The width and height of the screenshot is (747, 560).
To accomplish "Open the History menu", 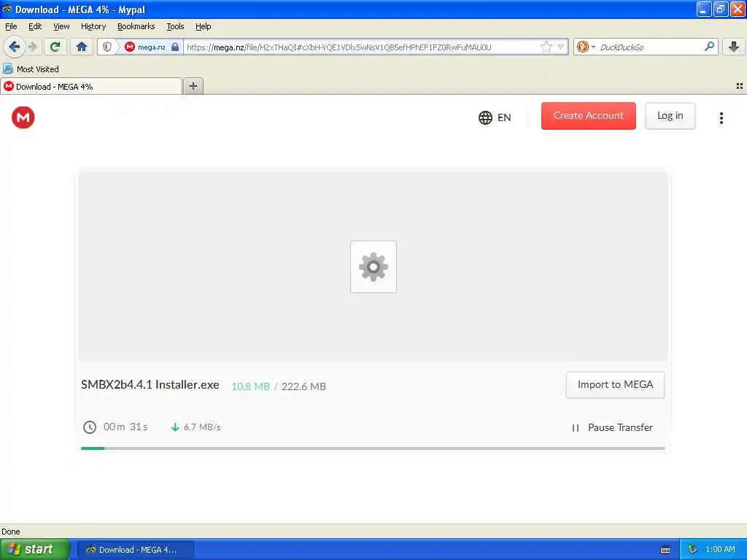I will click(x=93, y=26).
